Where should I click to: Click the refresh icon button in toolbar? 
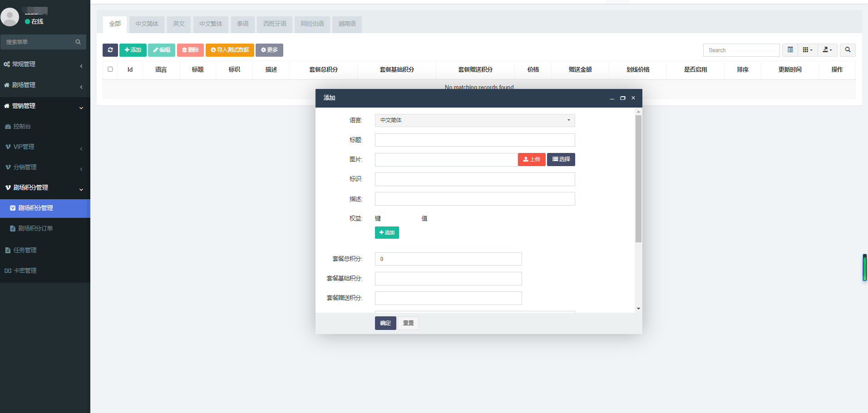pos(110,50)
